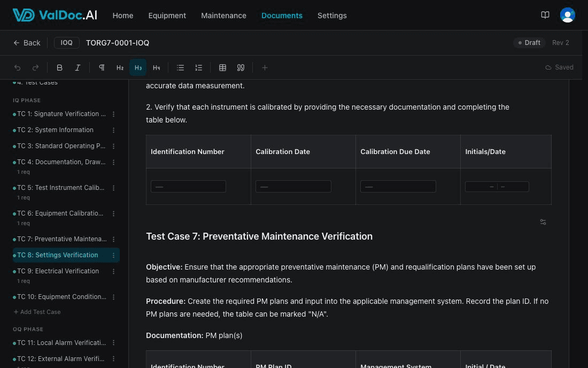Click the plus icon in toolbar
The image size is (588, 368).
(x=265, y=67)
